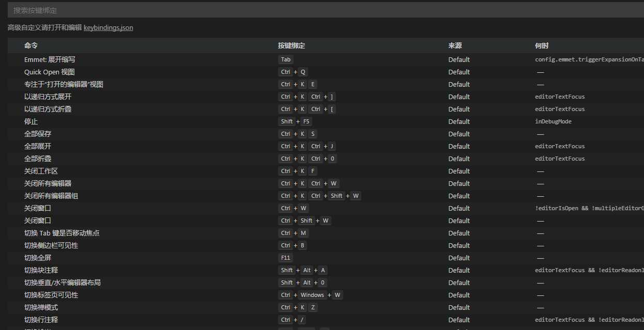The image size is (644, 330).
Task: Click the 何时 column header
Action: (x=542, y=45)
